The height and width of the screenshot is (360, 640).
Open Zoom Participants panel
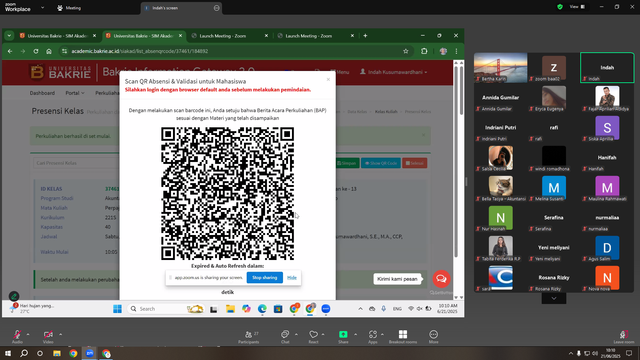249,336
